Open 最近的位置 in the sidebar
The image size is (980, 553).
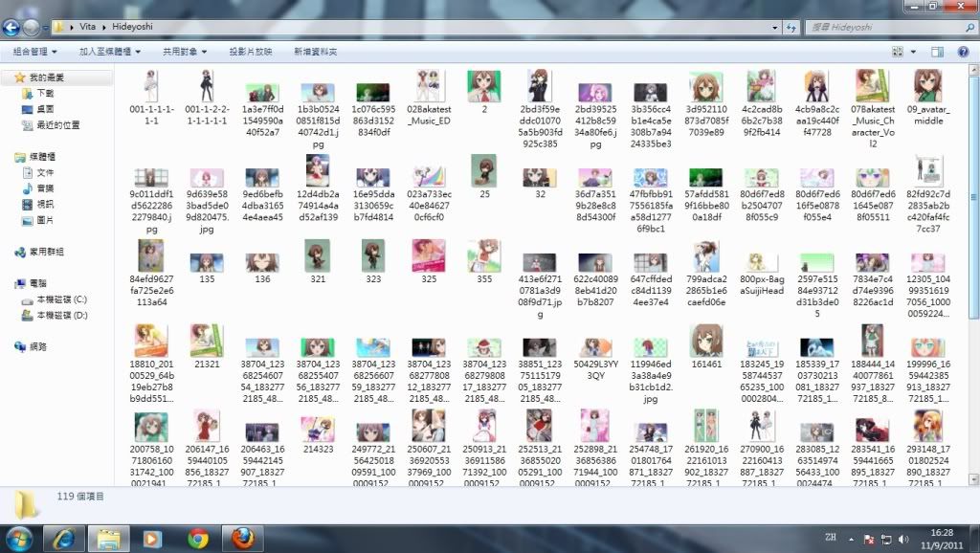[x=58, y=125]
